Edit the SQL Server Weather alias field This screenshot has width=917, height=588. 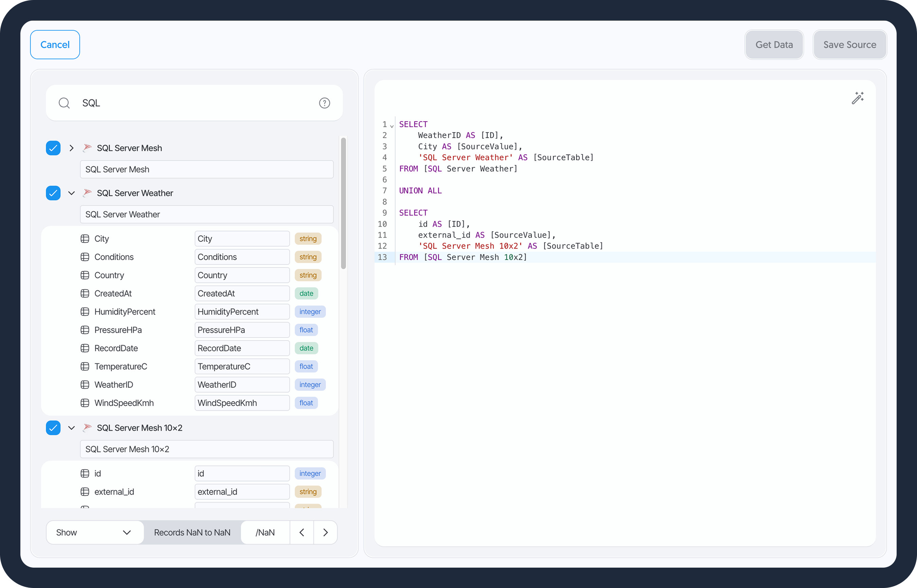coord(206,214)
